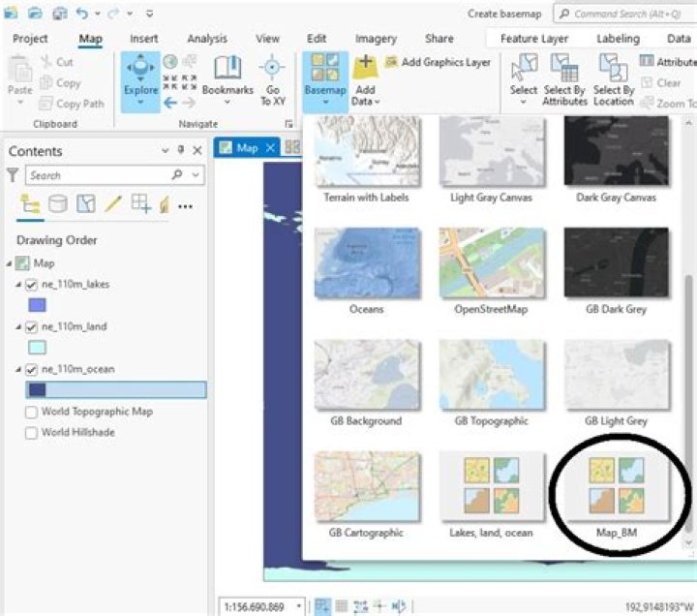Switch to List By Data Source view
This screenshot has height=616, width=697.
click(58, 204)
